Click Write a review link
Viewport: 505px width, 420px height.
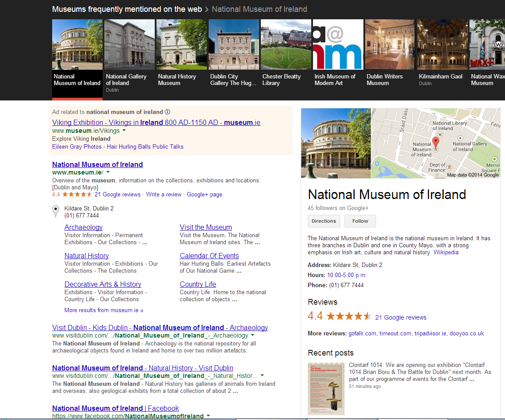[x=164, y=195]
